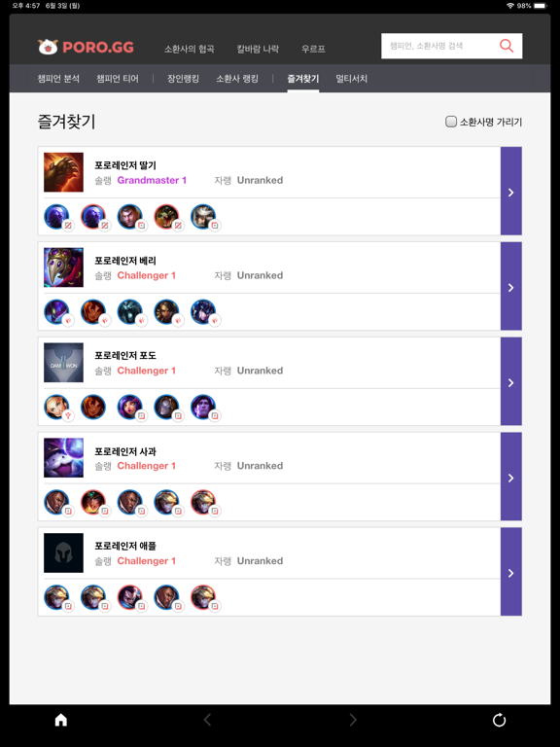Open the 챔피언 분석 tab
560x747 pixels.
pos(58,79)
